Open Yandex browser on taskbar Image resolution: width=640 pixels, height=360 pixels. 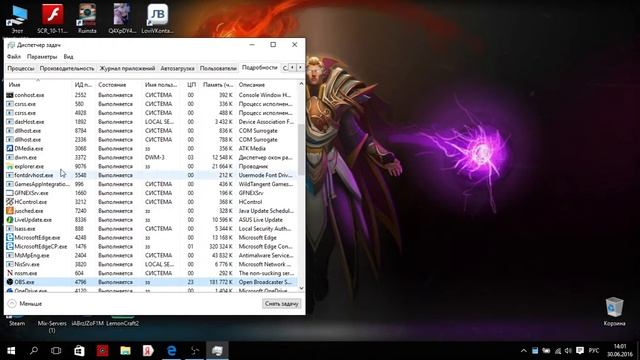(148, 351)
